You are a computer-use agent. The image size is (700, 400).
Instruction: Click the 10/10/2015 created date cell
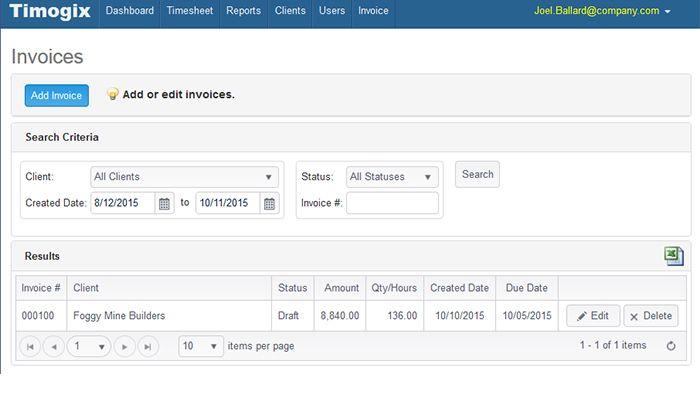459,316
